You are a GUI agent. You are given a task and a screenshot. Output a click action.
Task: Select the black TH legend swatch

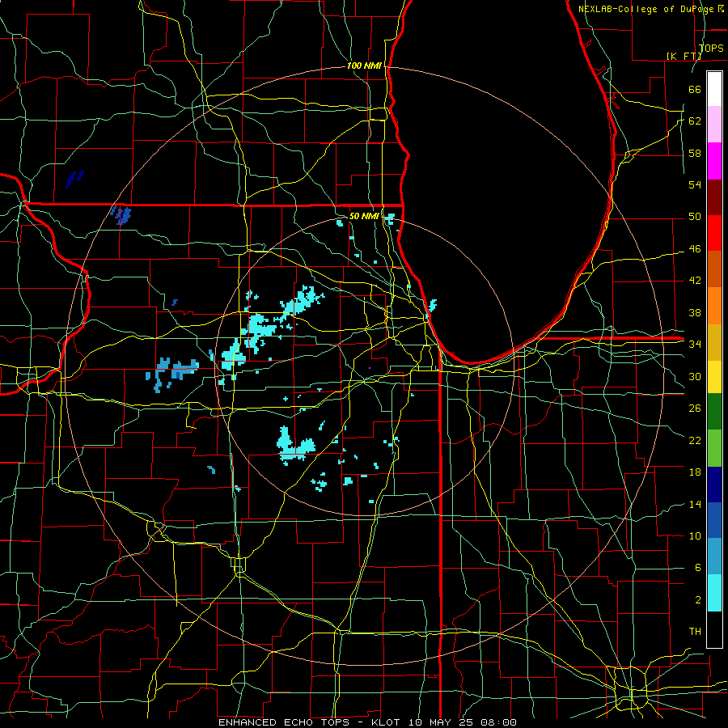click(x=714, y=629)
